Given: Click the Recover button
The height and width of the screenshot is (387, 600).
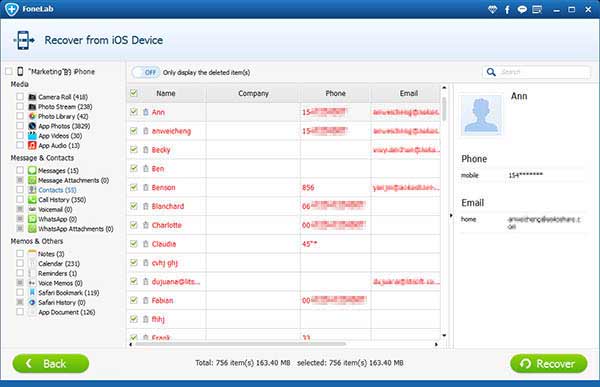Looking at the screenshot, I should point(548,363).
